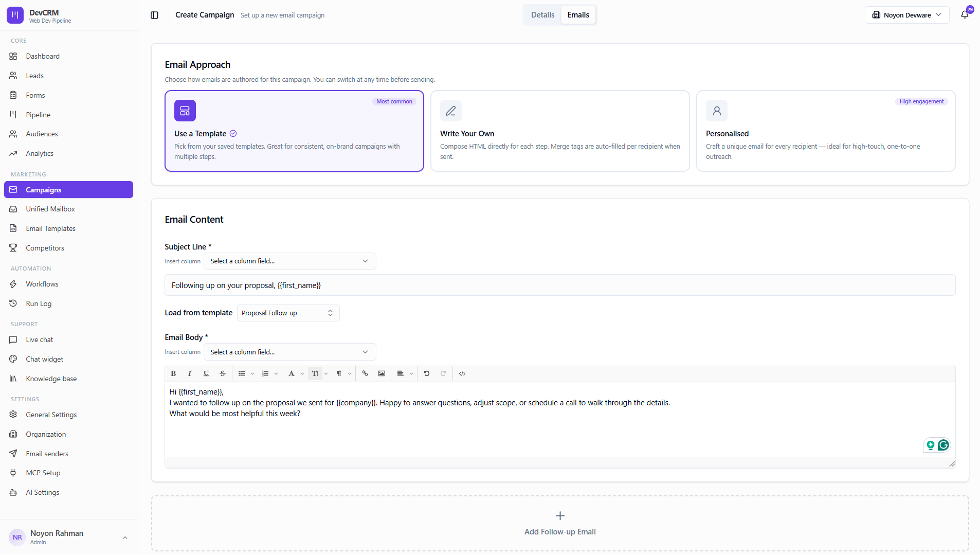980x555 pixels.
Task: Open the Noyon Devware organization dropdown
Action: pyautogui.click(x=907, y=15)
